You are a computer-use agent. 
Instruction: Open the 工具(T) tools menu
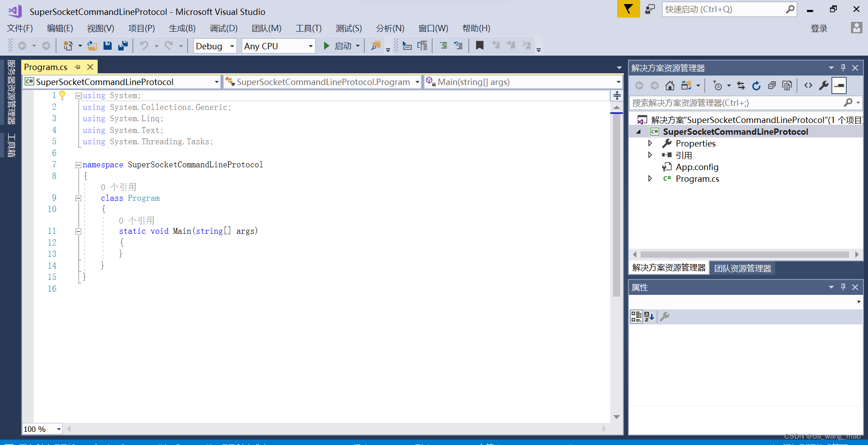click(x=308, y=28)
